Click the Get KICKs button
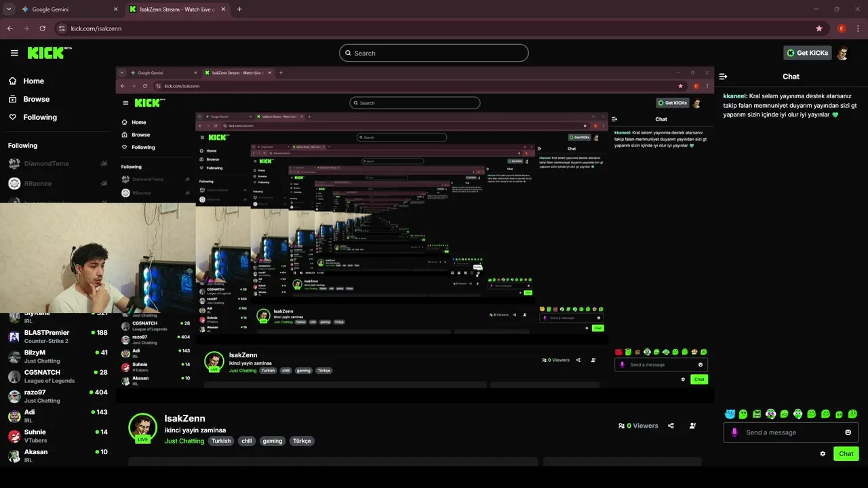This screenshot has width=868, height=488. tap(808, 53)
